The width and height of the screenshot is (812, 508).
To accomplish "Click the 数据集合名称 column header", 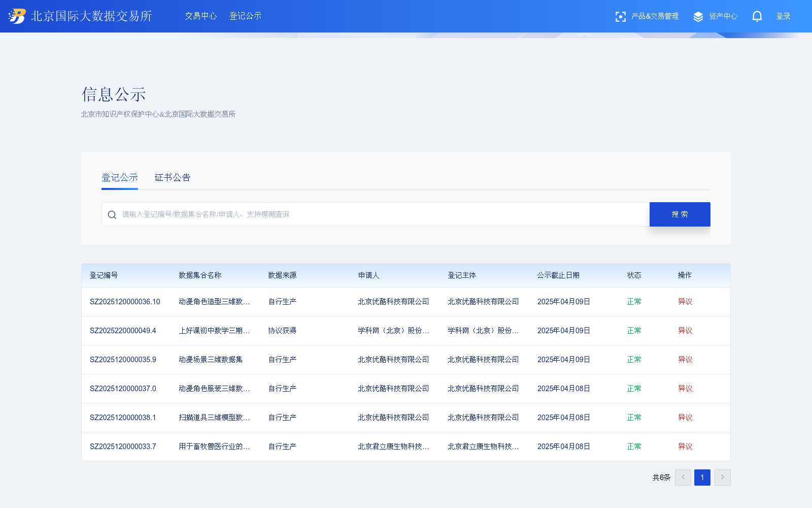I will pyautogui.click(x=200, y=275).
